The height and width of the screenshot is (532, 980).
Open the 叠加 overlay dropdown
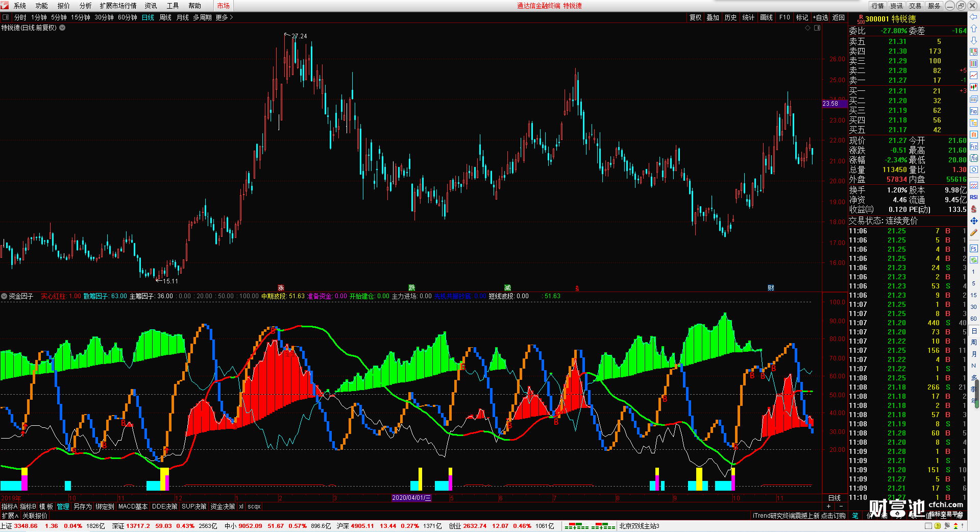(713, 17)
